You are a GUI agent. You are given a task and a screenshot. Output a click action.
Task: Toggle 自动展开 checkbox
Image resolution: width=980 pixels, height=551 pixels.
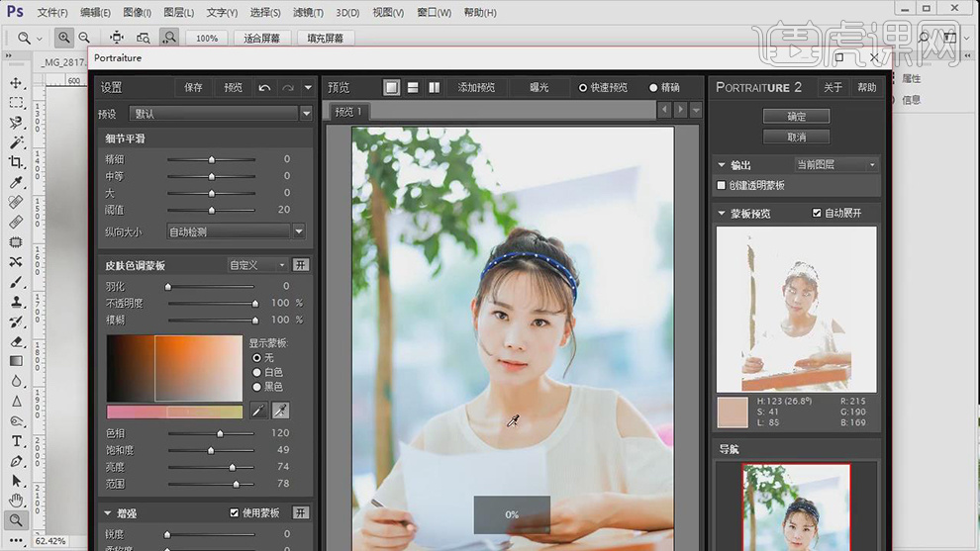[x=817, y=213]
